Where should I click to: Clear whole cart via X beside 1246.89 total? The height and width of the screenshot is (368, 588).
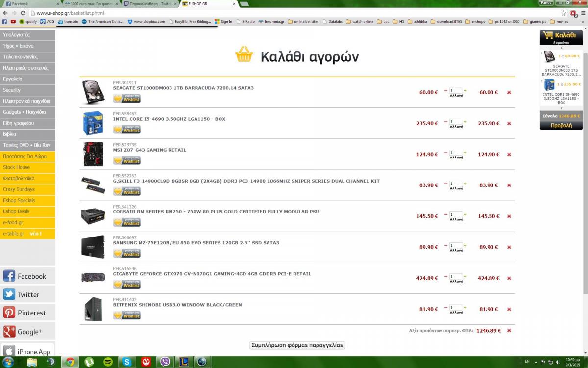(509, 330)
